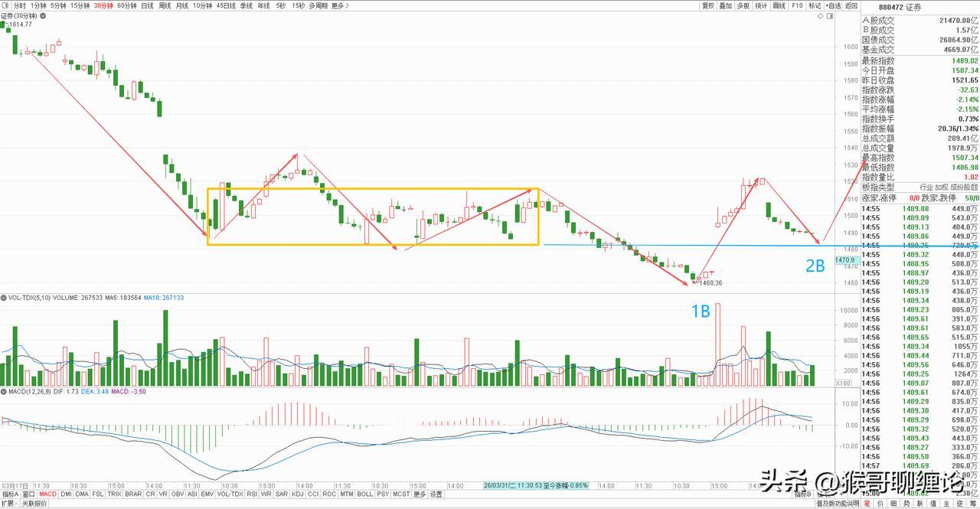Screen dimensions: 980x509
Task: Select the 10分钟 period
Action: pos(202,5)
